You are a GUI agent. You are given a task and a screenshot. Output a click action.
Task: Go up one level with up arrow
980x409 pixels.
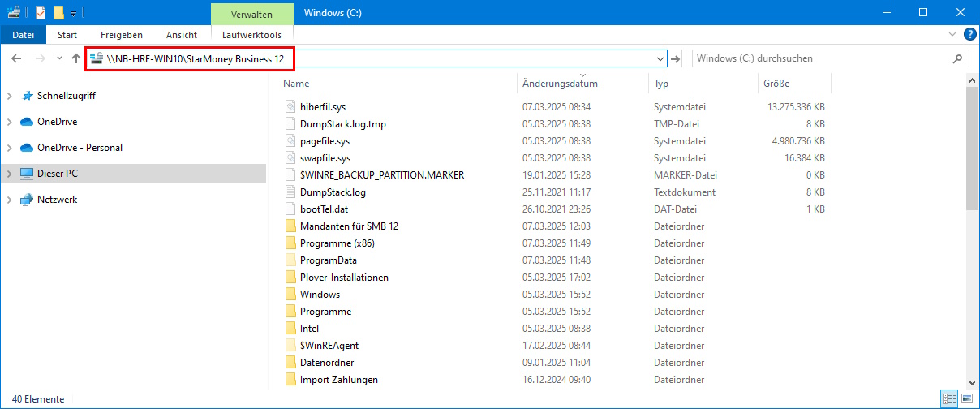click(x=76, y=58)
